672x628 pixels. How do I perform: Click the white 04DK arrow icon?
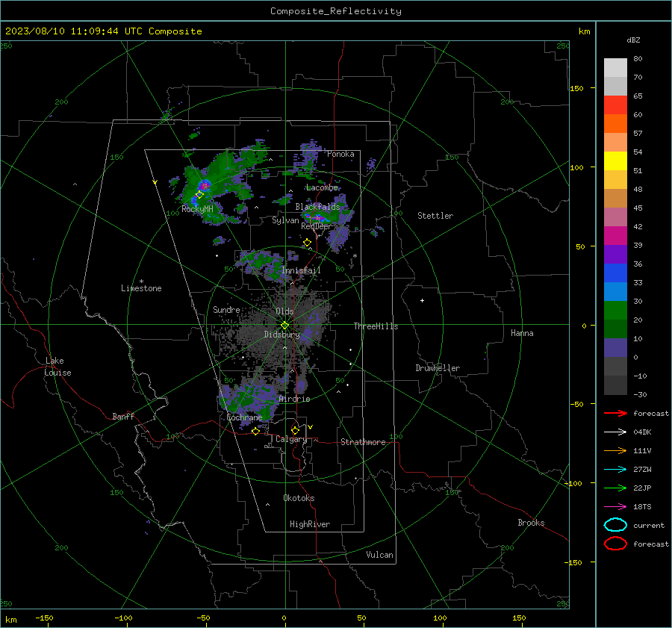point(615,432)
